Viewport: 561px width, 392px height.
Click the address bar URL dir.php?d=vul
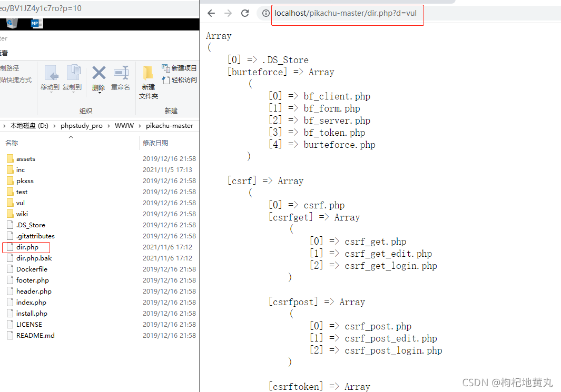[x=345, y=13]
